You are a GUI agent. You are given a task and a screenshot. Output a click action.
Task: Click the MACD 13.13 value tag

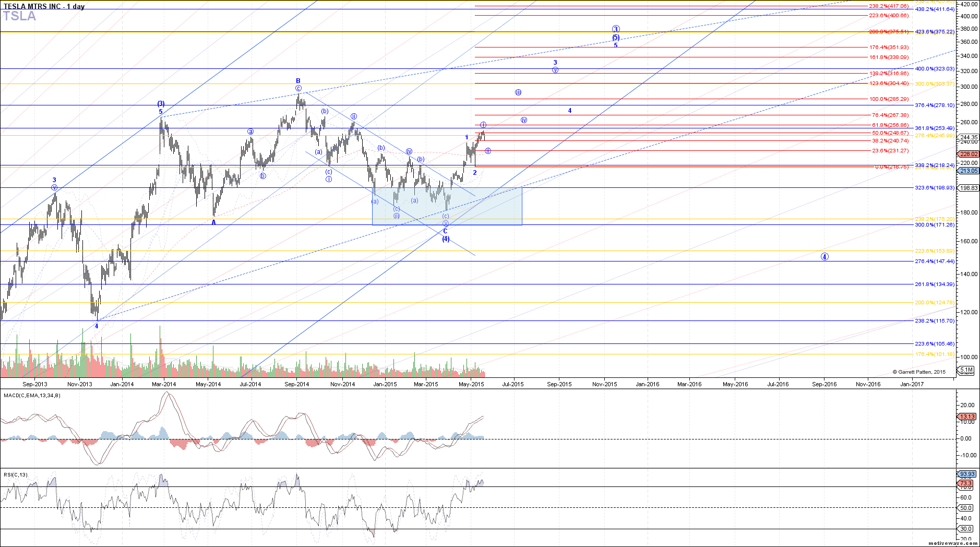(967, 417)
